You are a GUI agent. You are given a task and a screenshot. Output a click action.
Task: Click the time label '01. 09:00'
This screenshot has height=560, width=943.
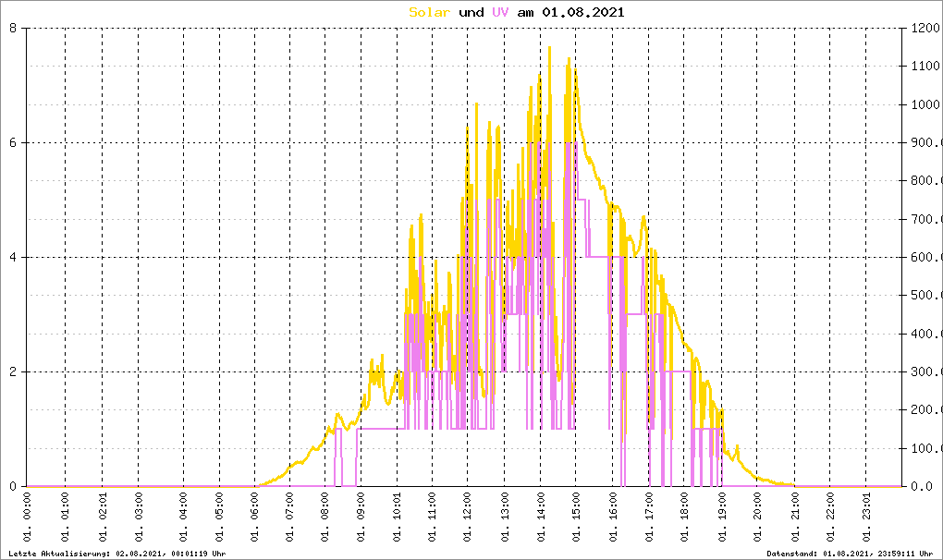pos(361,517)
